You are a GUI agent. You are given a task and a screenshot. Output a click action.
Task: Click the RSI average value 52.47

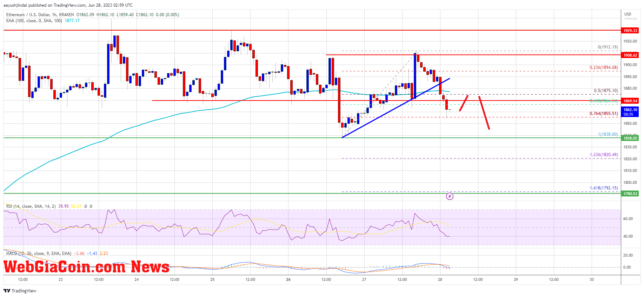76,206
